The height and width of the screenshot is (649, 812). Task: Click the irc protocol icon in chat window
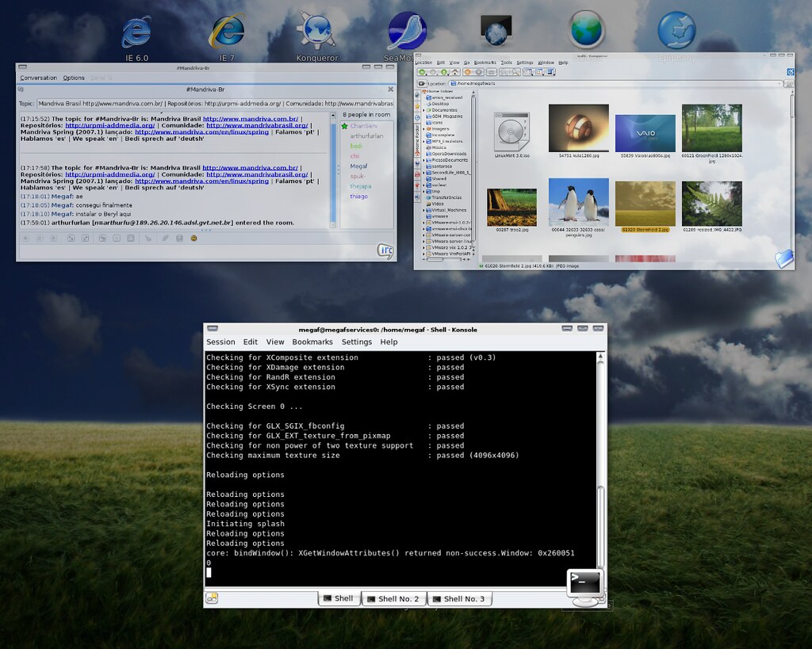coord(385,250)
